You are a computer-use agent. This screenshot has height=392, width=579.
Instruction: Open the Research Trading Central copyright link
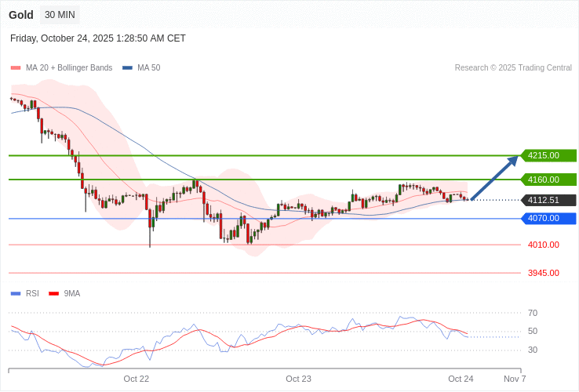pos(513,68)
